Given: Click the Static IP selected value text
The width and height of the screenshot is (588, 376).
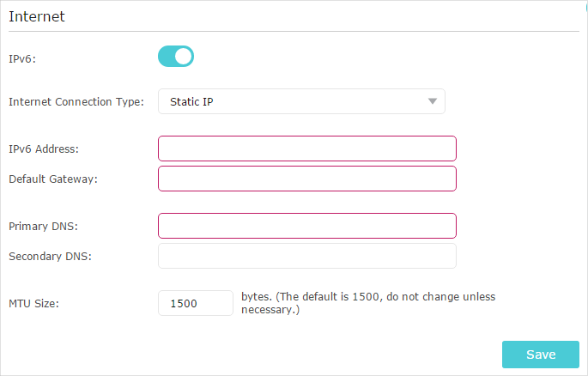Looking at the screenshot, I should coord(191,101).
